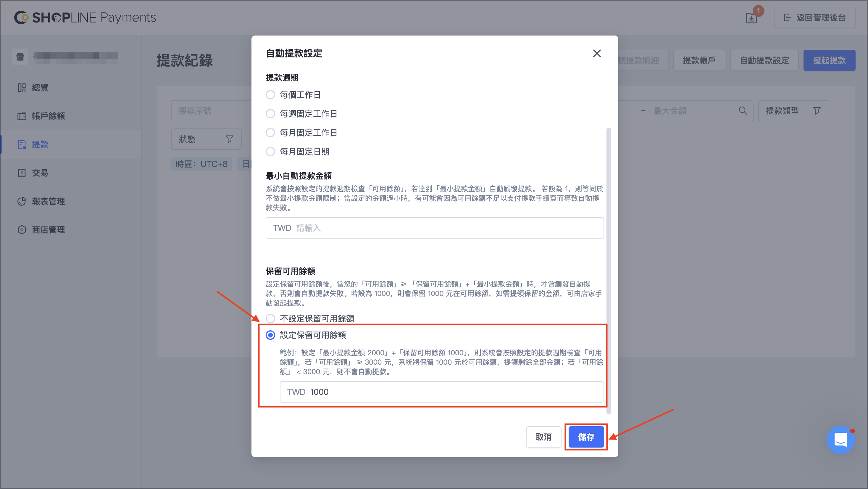868x489 pixels.
Task: Click the 取消 button
Action: 543,437
